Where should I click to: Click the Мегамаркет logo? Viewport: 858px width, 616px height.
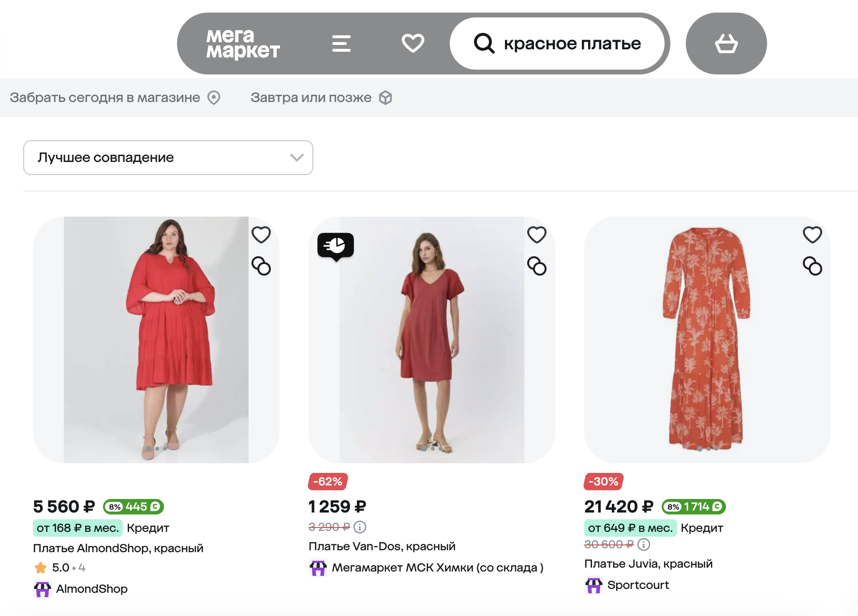point(243,44)
